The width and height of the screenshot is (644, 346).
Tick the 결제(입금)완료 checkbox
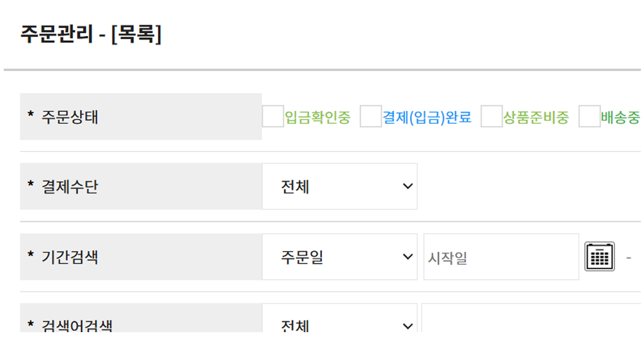(x=370, y=116)
